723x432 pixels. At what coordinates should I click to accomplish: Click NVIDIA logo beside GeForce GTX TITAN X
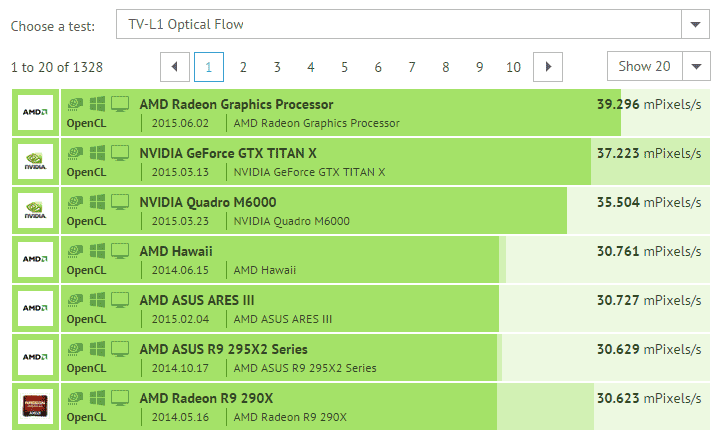(36, 162)
